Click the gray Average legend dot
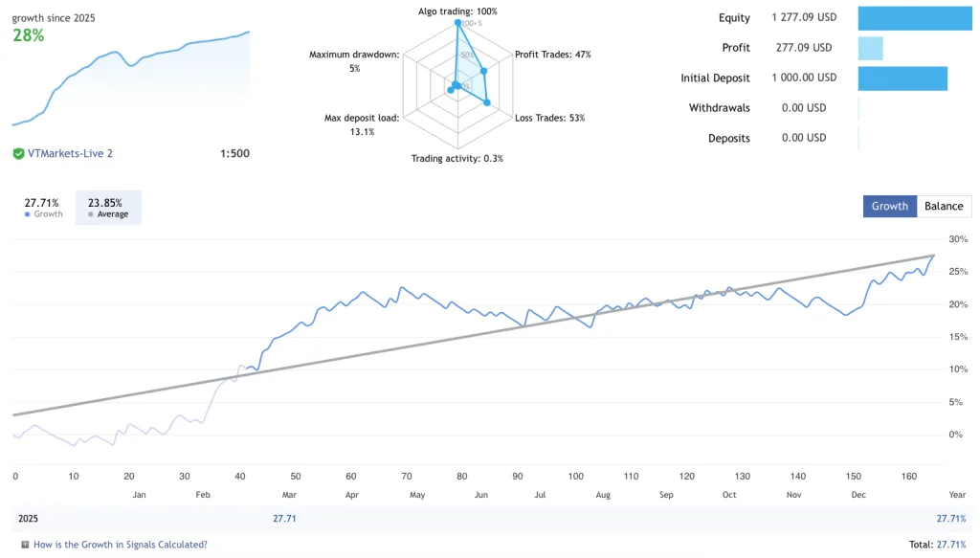The image size is (980, 558). 91,214
